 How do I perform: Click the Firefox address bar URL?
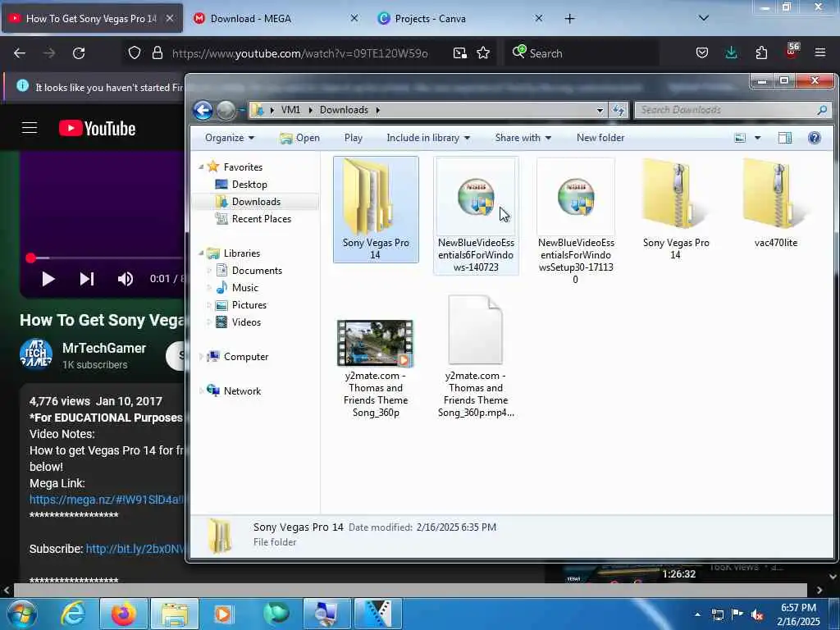299,53
